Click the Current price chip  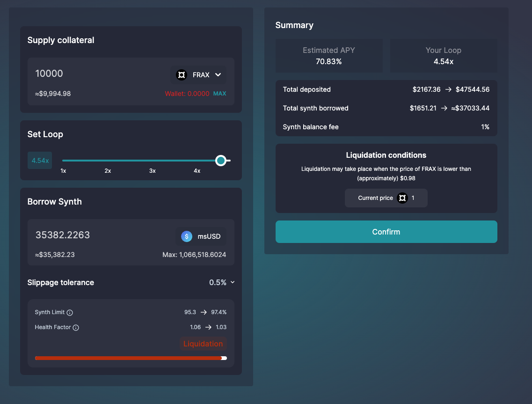coord(386,198)
